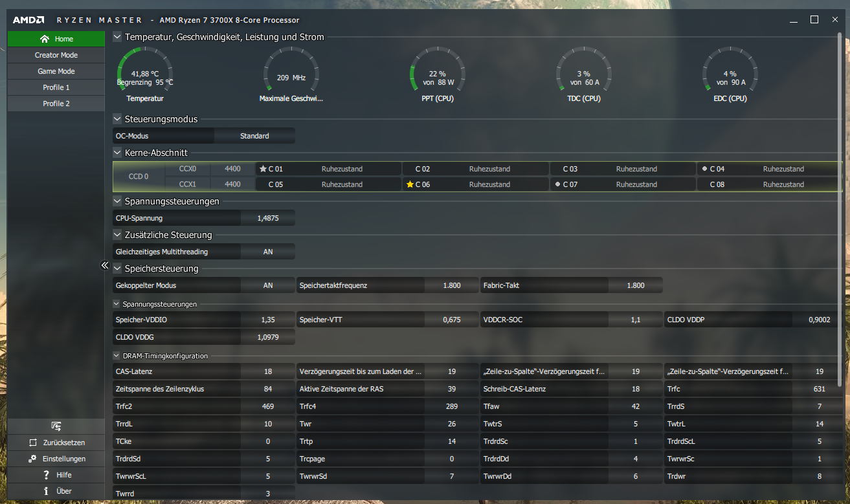Open Einstellungen
This screenshot has width=850, height=504.
click(x=56, y=459)
